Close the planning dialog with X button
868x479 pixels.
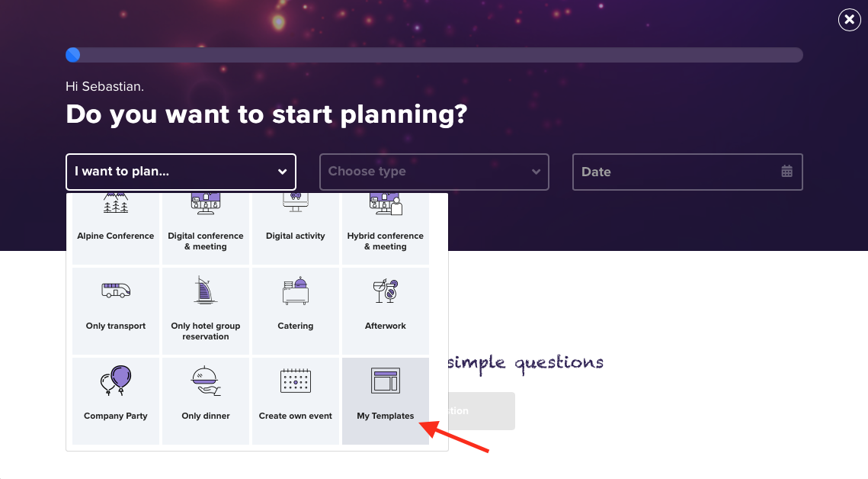click(849, 20)
